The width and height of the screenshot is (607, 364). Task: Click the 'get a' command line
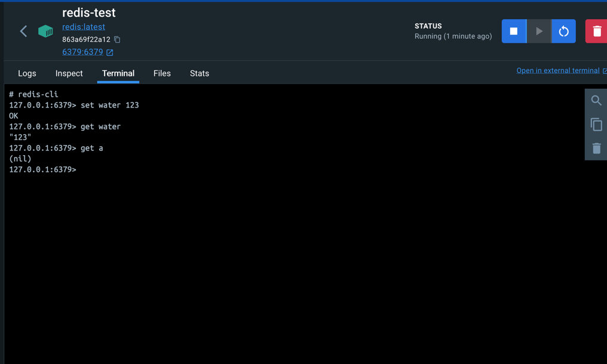[x=56, y=148]
